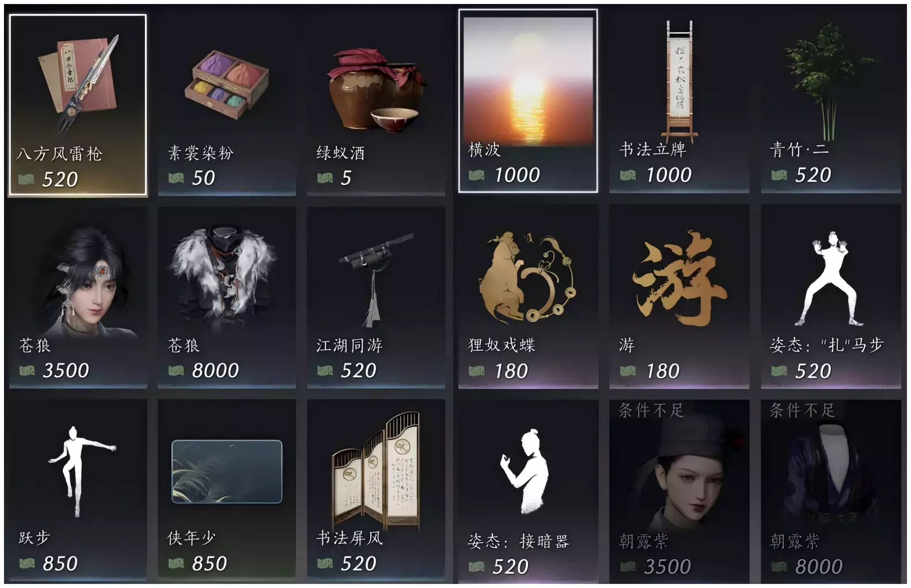Choose the 狸奴戏蝶 golden cat emblem
This screenshot has width=911, height=588.
(x=528, y=296)
